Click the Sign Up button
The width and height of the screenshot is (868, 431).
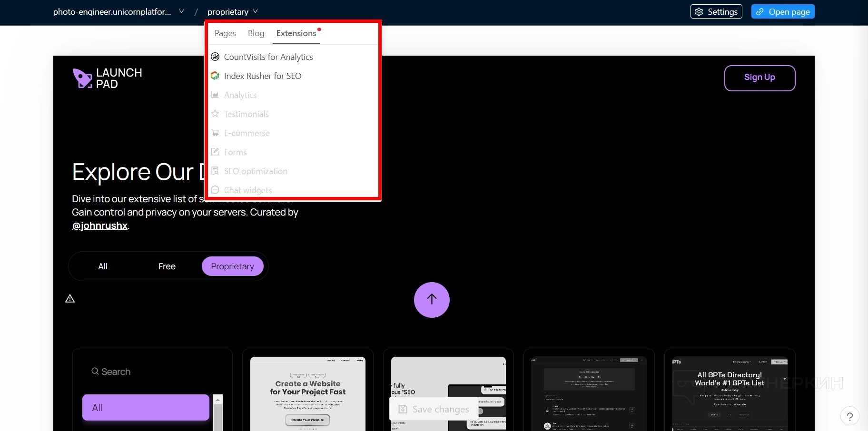point(759,78)
